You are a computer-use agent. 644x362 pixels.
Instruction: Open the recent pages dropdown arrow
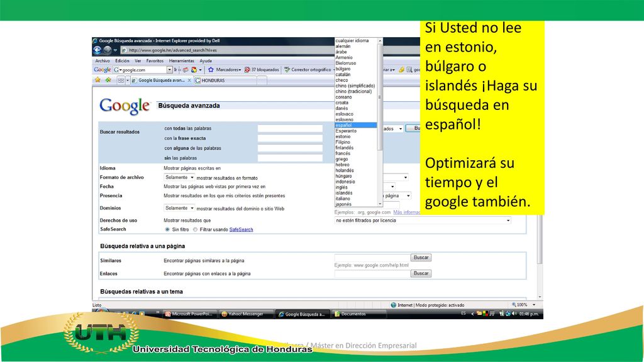[115, 50]
